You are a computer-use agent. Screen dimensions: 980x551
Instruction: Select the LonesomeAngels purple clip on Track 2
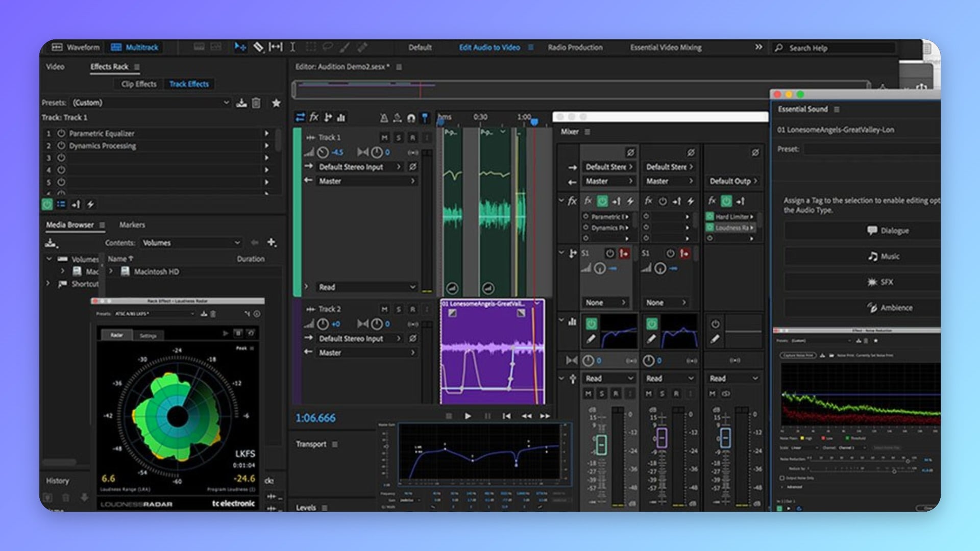[x=492, y=352]
